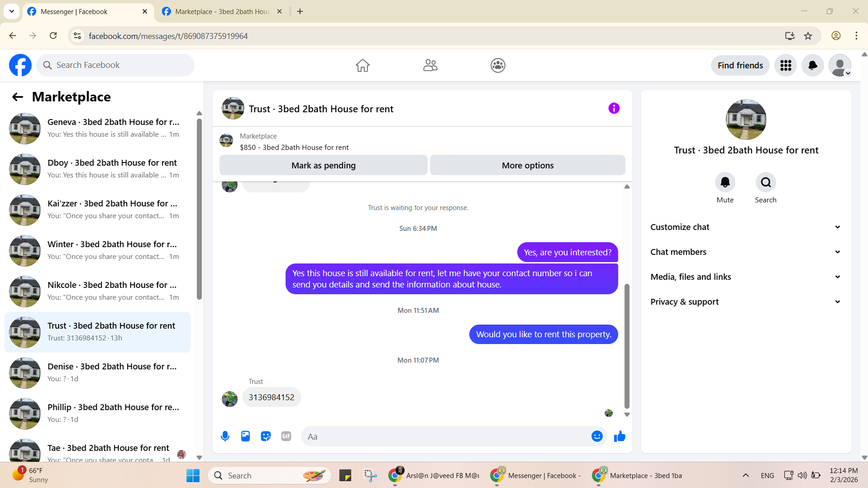Screen dimensions: 868x488
Task: Open Denise conversation
Action: [97, 373]
